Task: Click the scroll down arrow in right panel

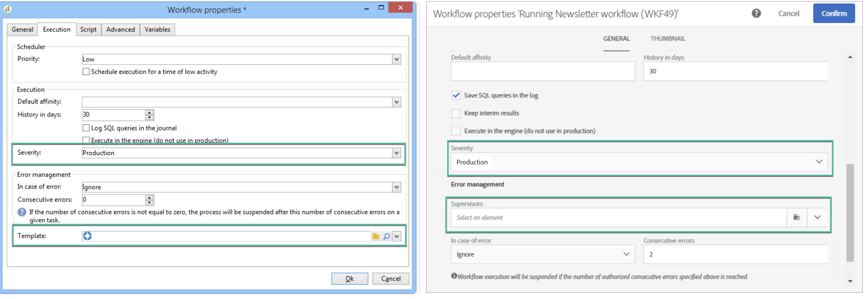Action: (850, 281)
